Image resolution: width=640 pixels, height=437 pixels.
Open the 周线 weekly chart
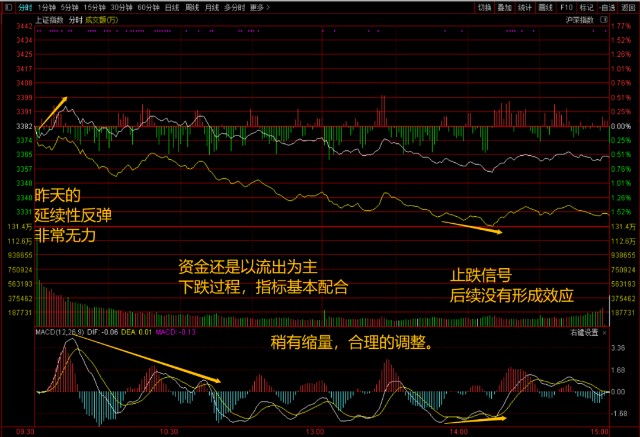pos(192,7)
